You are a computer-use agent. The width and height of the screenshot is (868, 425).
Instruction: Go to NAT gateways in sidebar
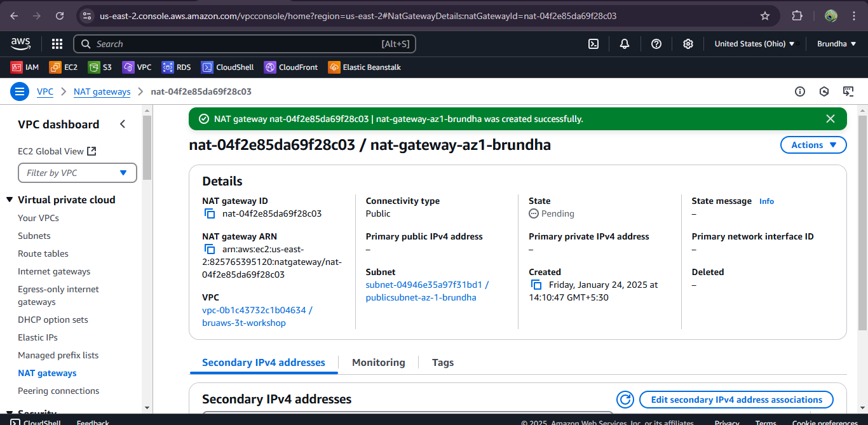pos(47,373)
